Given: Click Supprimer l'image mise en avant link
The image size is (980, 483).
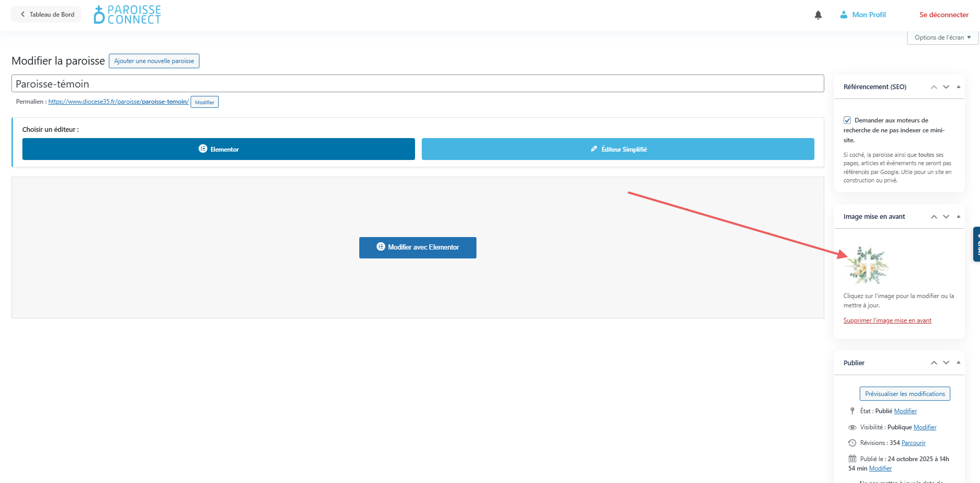Looking at the screenshot, I should [x=887, y=320].
